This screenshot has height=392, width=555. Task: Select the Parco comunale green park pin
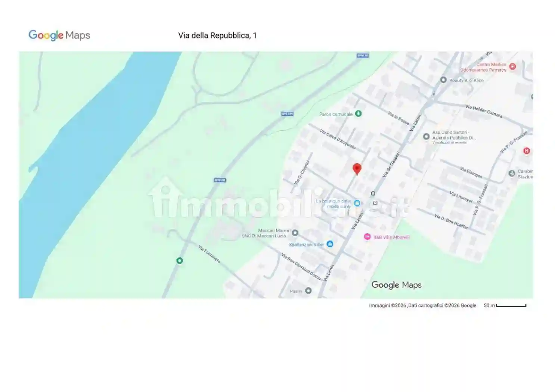coord(358,113)
